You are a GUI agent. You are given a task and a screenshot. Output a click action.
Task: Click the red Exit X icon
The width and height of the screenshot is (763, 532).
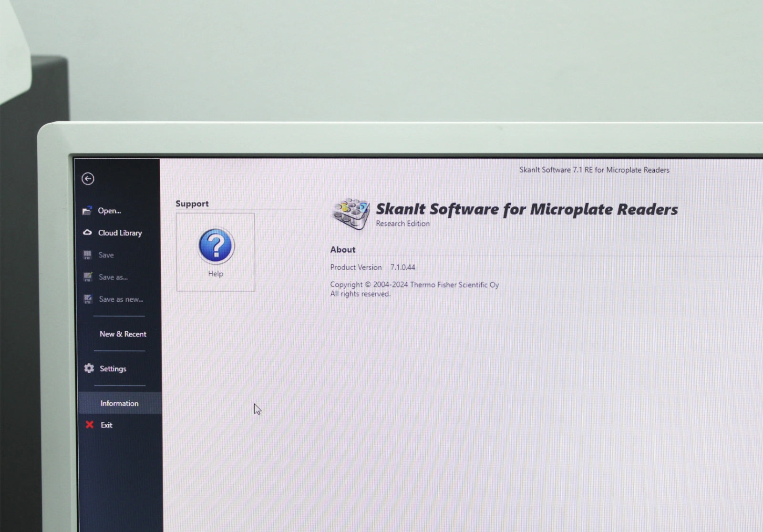[90, 425]
